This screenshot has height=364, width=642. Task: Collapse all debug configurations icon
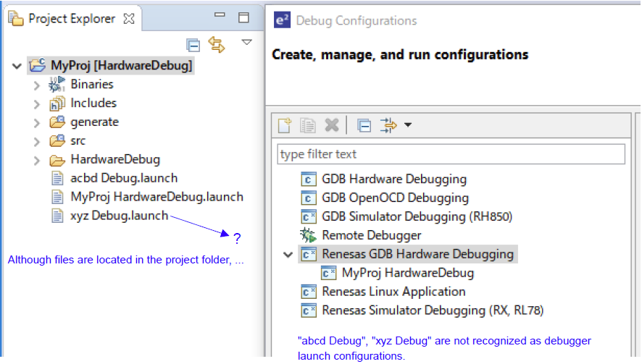coord(364,126)
